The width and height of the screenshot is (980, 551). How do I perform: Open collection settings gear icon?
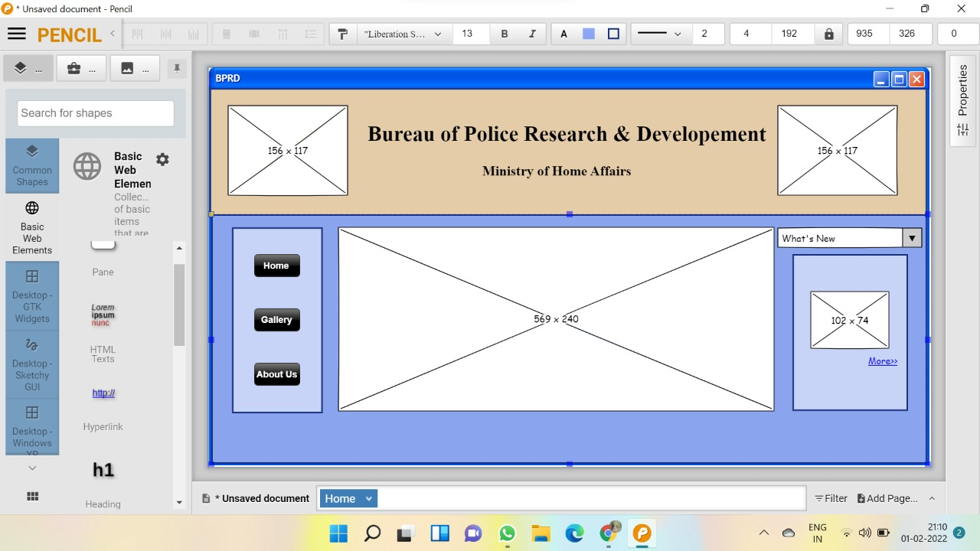pyautogui.click(x=162, y=159)
